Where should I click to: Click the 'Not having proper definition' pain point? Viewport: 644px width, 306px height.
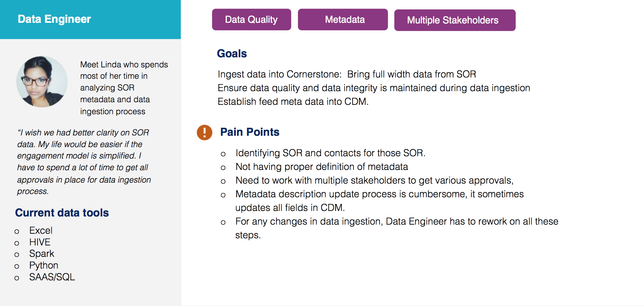(x=322, y=167)
